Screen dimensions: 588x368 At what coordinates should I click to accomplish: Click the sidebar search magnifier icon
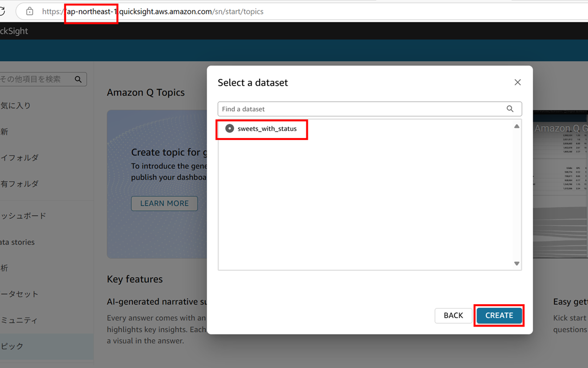coord(78,79)
